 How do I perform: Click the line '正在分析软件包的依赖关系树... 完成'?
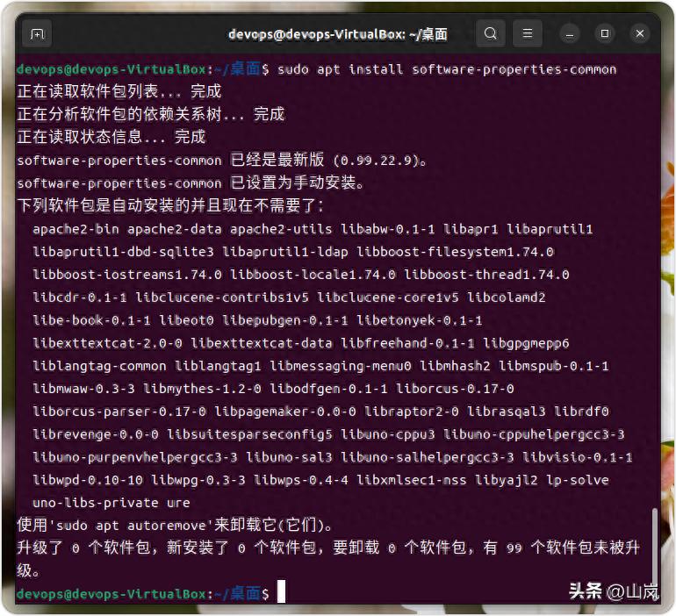coord(151,114)
